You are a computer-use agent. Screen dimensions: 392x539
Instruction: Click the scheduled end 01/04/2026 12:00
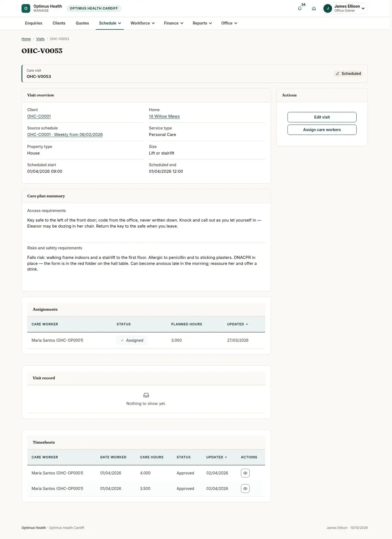[166, 171]
